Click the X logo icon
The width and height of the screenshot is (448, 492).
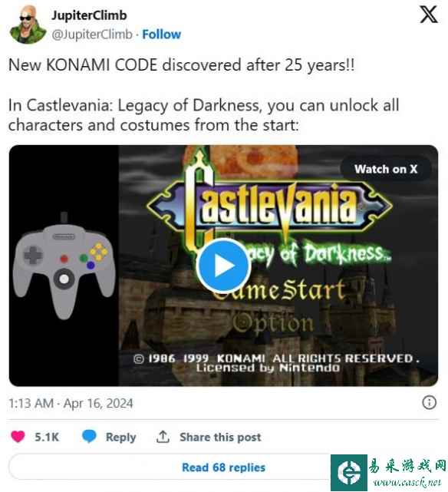[x=429, y=15]
